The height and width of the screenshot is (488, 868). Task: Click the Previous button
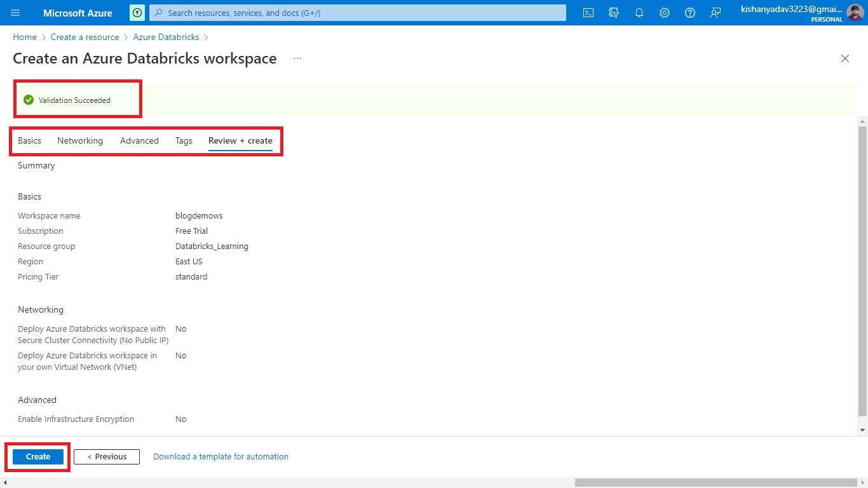point(107,456)
